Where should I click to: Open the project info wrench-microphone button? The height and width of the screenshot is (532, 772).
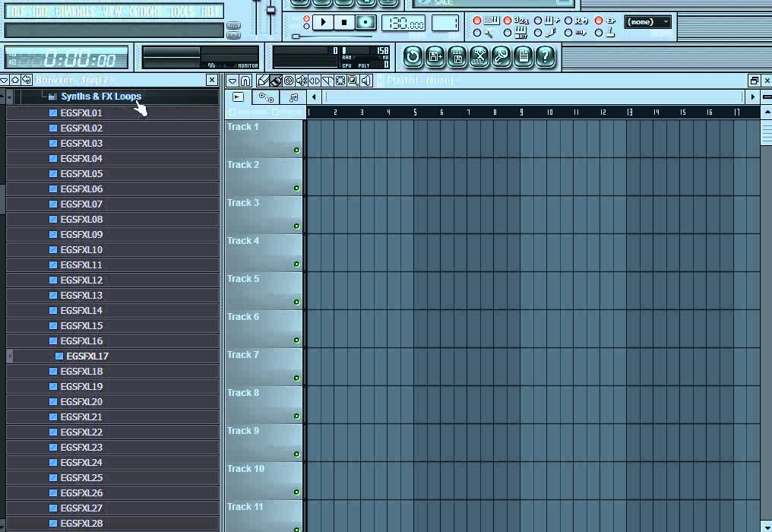click(501, 57)
